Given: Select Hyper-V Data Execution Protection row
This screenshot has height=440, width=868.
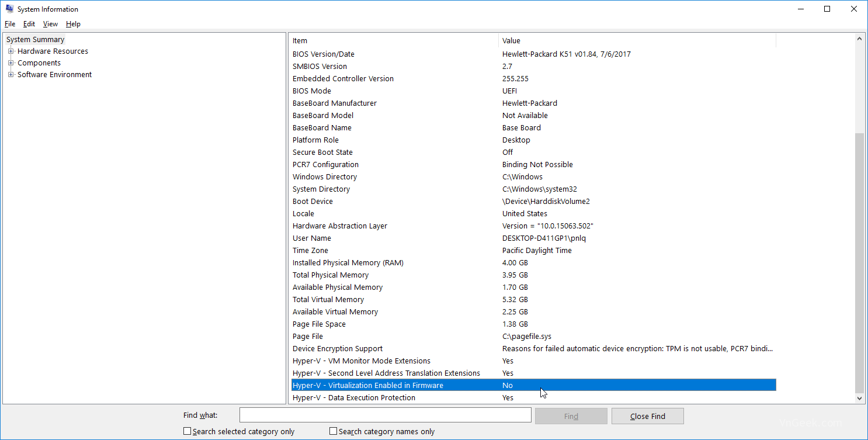Looking at the screenshot, I should [x=533, y=398].
